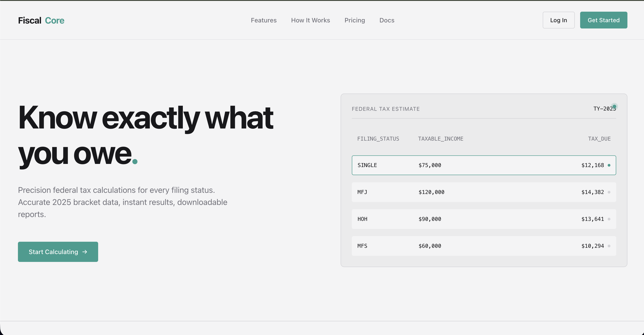Click the green status dot near TY-2025
The image size is (644, 335).
614,107
